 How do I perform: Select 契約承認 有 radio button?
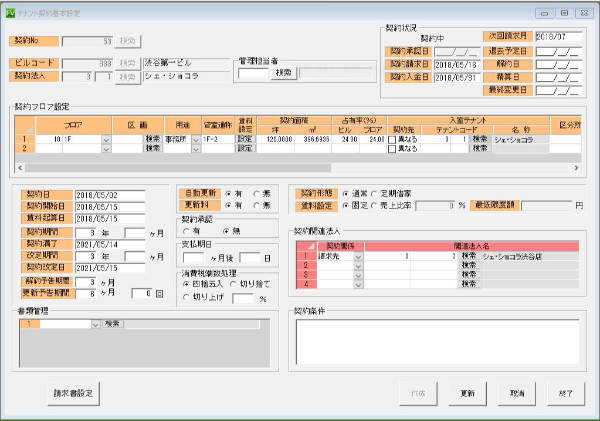point(186,231)
